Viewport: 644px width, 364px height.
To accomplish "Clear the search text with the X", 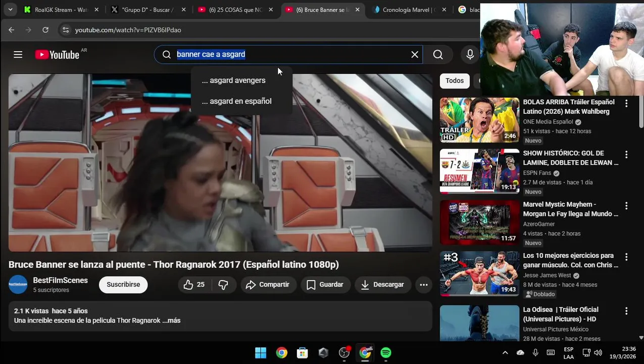I will pyautogui.click(x=415, y=55).
